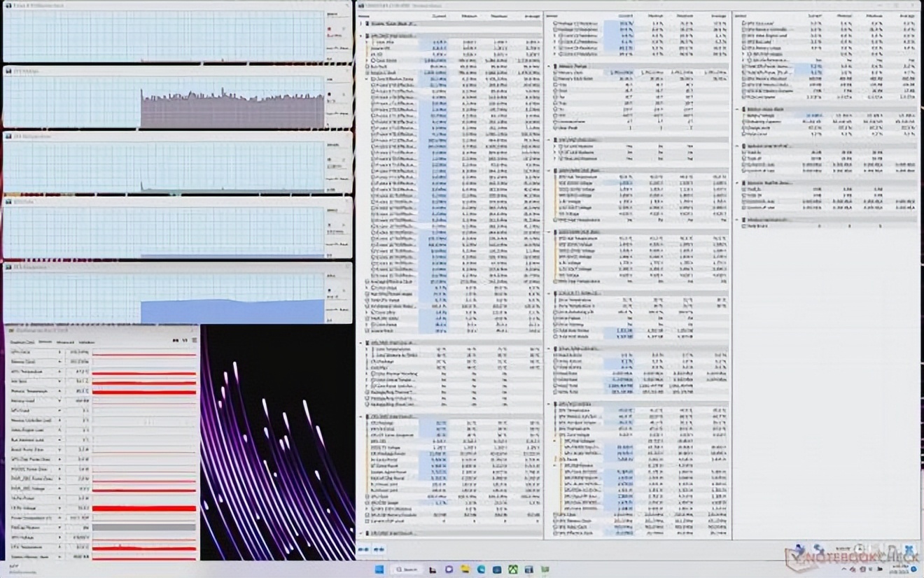Click the GPU-Z screenshot camera icon
This screenshot has height=578, width=924.
tap(175, 341)
